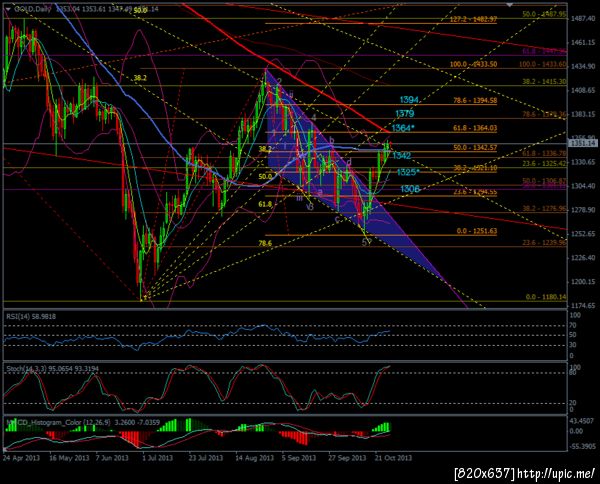Click the 1252.65 price axis value
The height and width of the screenshot is (484, 600).
(x=582, y=234)
